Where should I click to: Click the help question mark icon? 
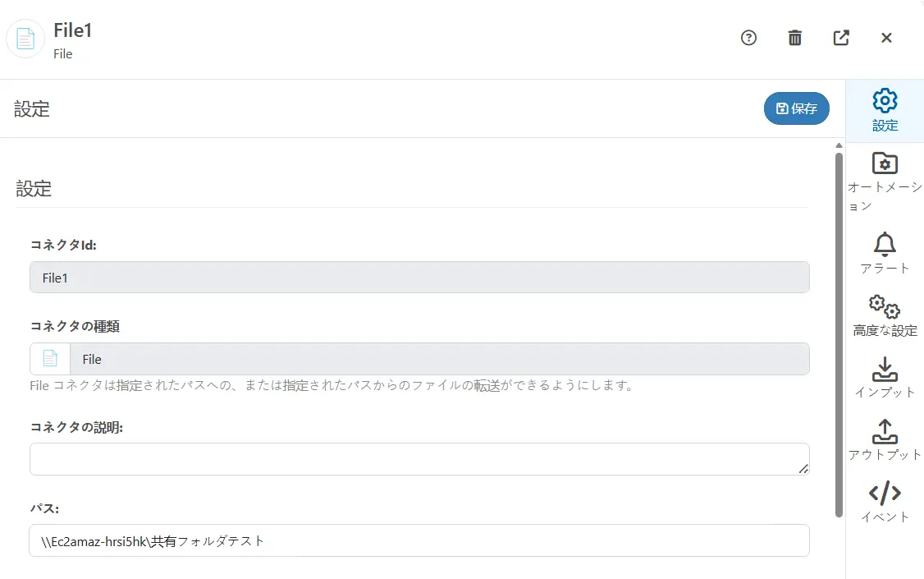click(748, 37)
